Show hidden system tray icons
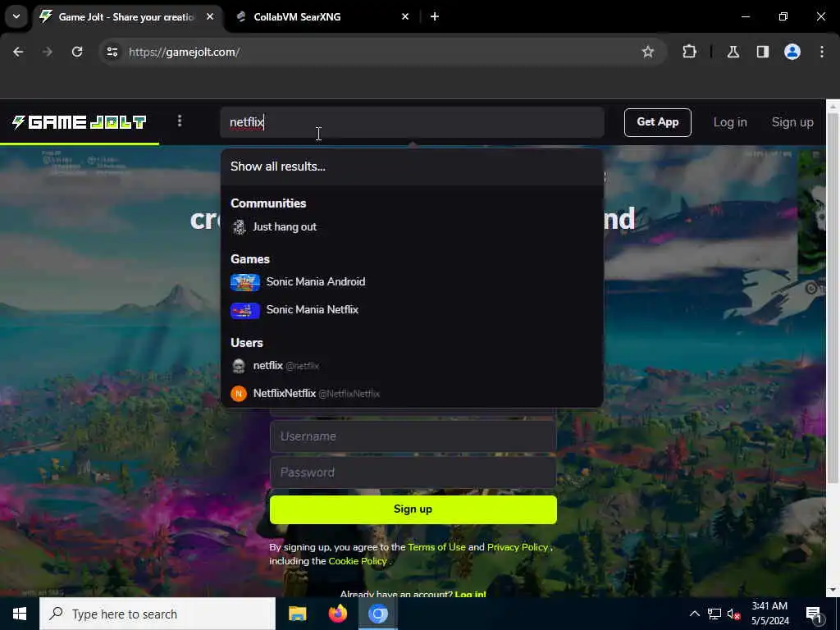The height and width of the screenshot is (630, 840). [694, 614]
